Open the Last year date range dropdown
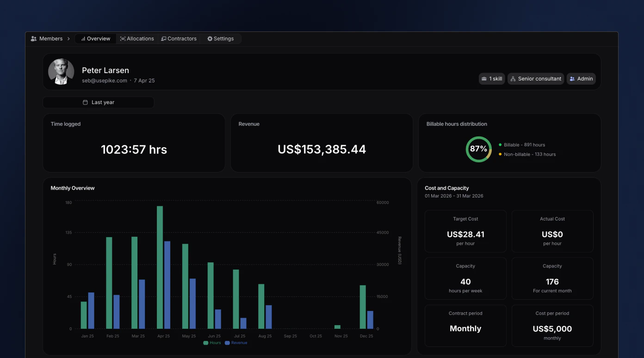Viewport: 644px width, 358px height. pos(99,102)
